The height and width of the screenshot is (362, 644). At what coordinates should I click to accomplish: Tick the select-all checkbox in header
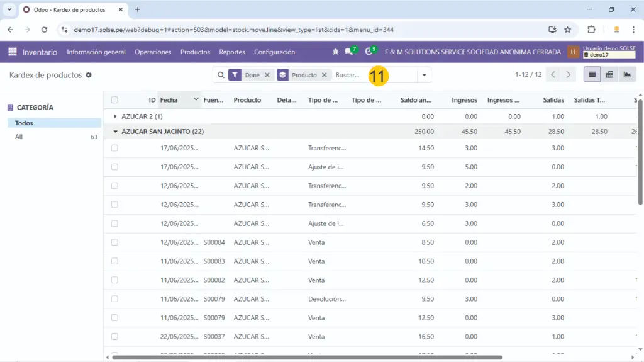tap(114, 100)
